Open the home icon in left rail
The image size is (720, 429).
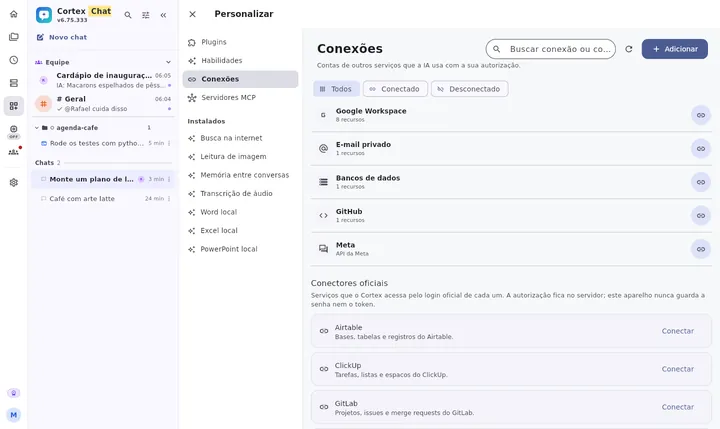(x=14, y=14)
